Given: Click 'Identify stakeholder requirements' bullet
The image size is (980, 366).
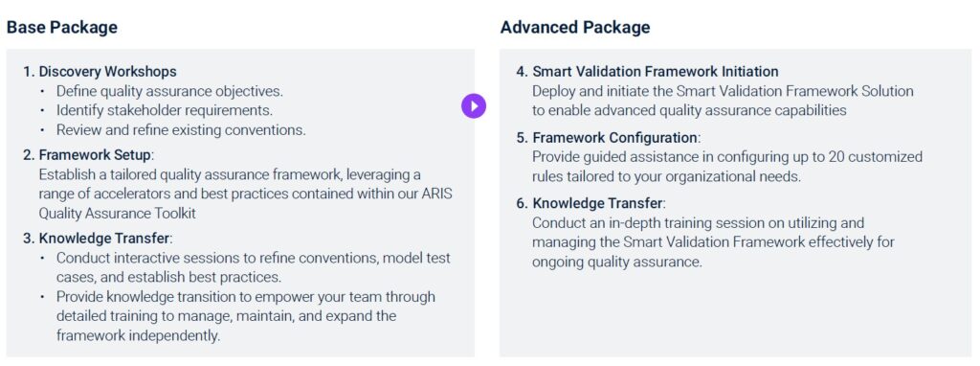Looking at the screenshot, I should point(165,111).
